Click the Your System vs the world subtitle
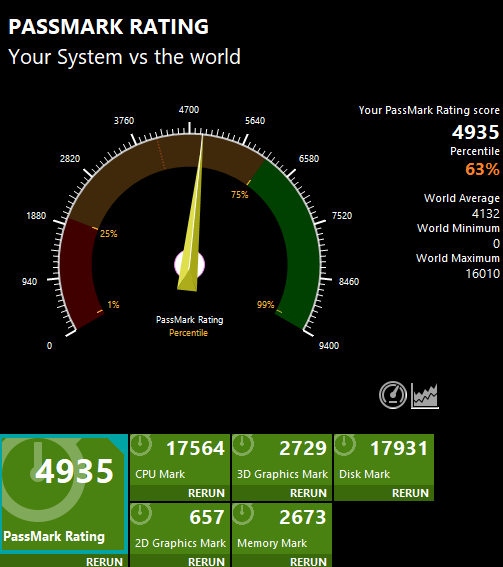The width and height of the screenshot is (503, 567). (124, 57)
